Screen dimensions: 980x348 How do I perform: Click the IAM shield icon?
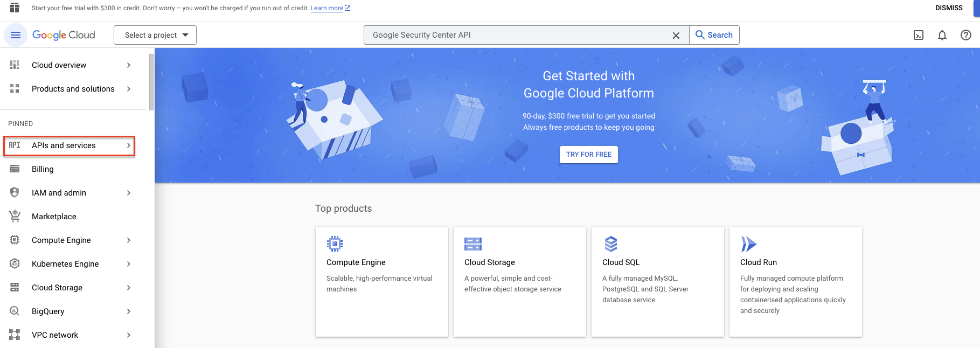pyautogui.click(x=15, y=193)
